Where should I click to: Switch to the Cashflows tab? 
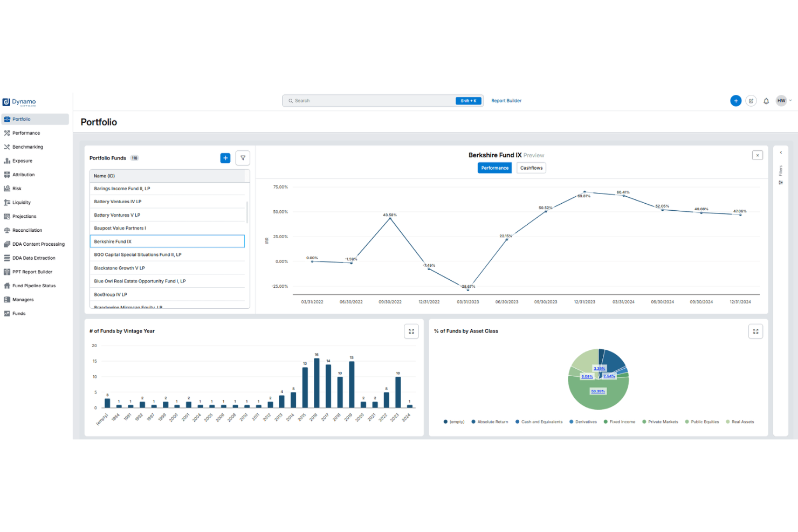pyautogui.click(x=531, y=168)
